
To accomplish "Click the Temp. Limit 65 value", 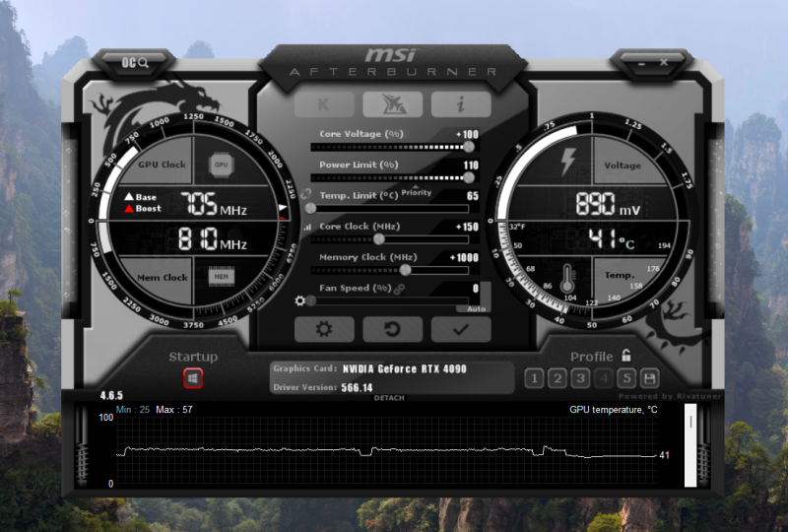I will [473, 196].
